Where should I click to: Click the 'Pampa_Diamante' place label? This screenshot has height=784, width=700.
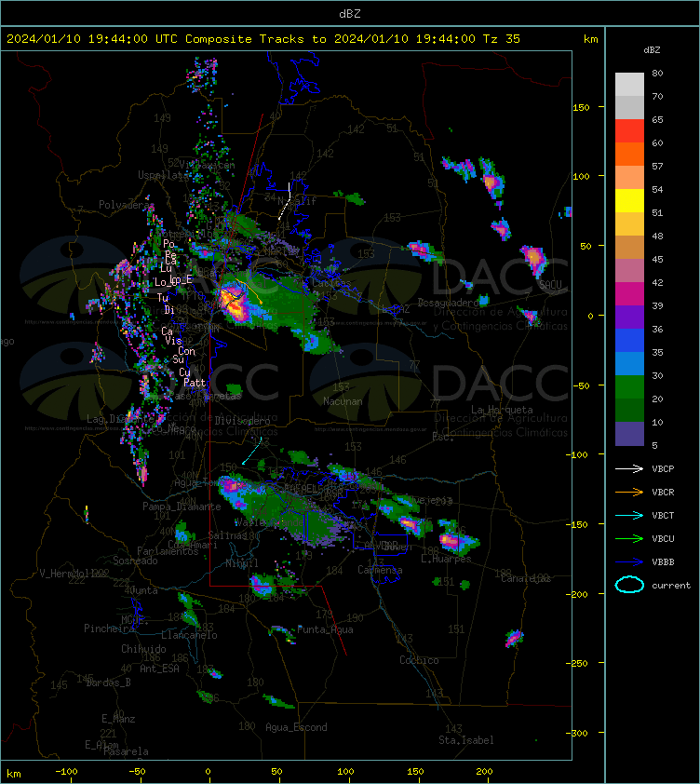182,507
